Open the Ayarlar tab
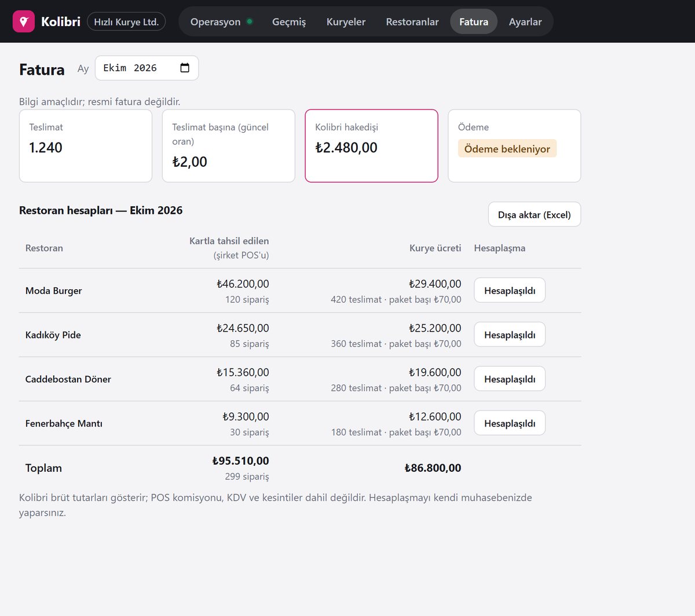Viewport: 695px width, 616px height. (525, 22)
